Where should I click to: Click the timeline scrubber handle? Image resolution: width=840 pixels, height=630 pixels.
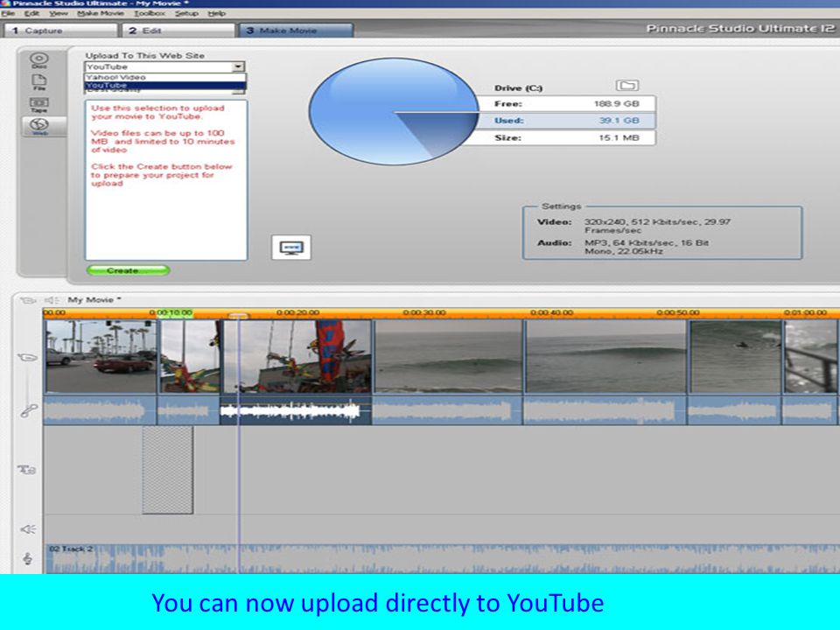click(x=238, y=316)
